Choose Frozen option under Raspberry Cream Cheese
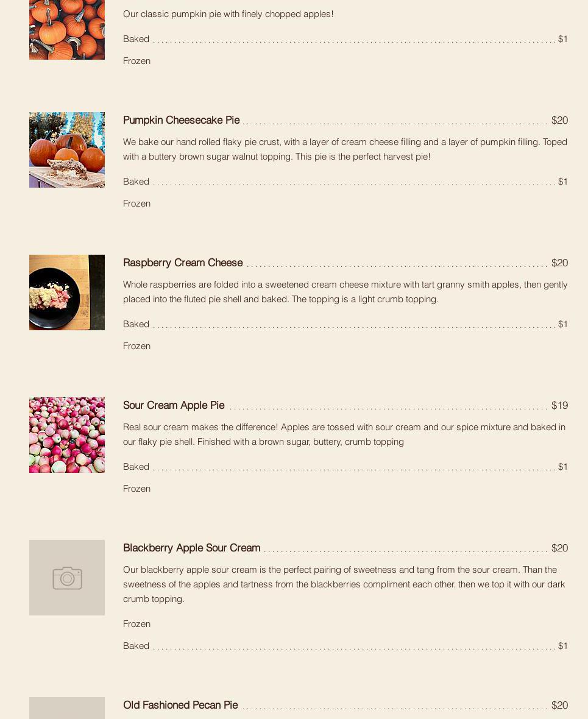This screenshot has width=588, height=719. 136,346
